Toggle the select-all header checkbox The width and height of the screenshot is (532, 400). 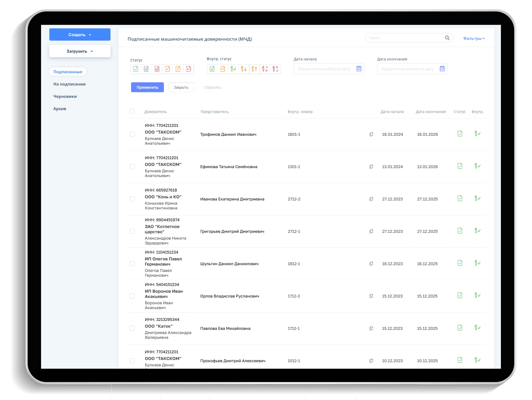[x=132, y=111]
